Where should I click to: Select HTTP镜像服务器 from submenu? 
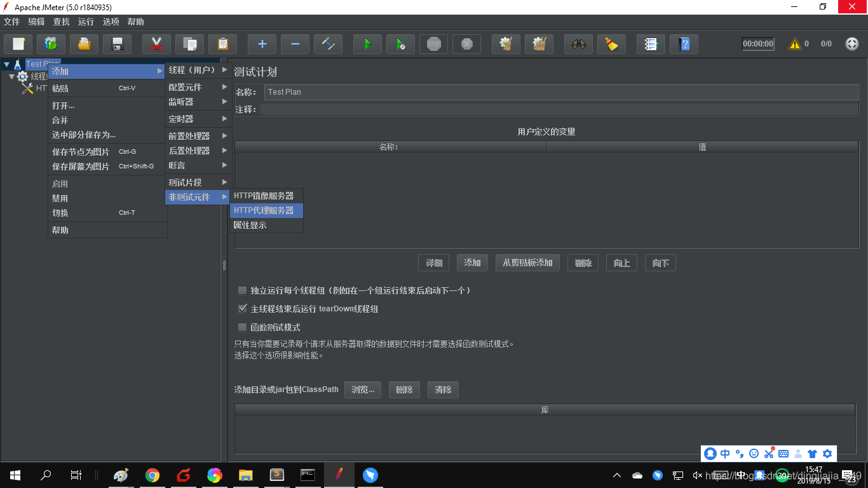point(266,196)
